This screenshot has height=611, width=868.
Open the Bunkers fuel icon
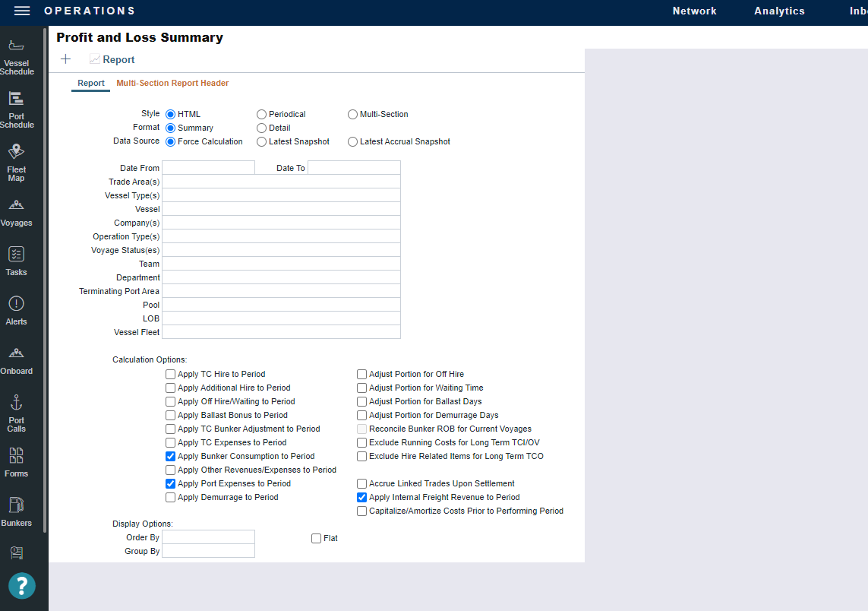(x=17, y=511)
